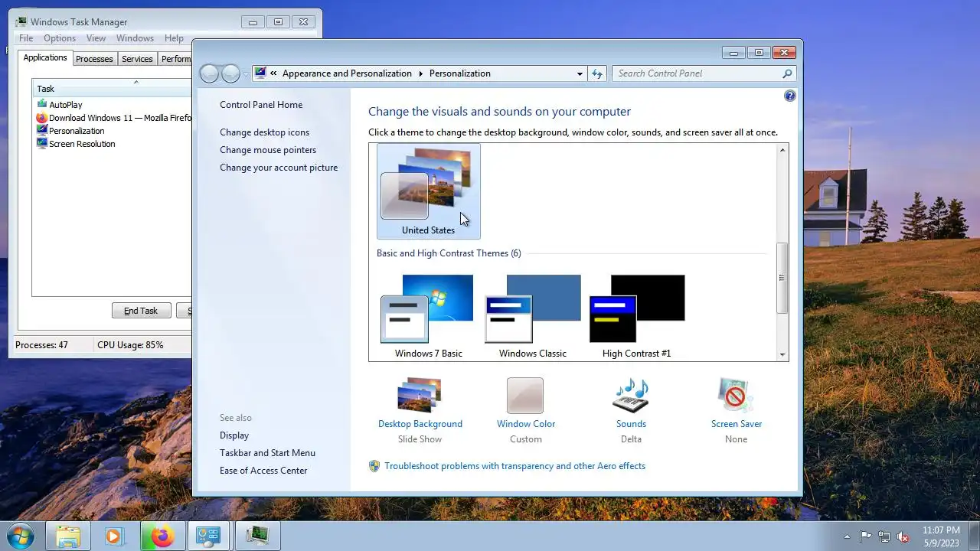Open the Sounds icon
The image size is (980, 551).
(x=631, y=396)
